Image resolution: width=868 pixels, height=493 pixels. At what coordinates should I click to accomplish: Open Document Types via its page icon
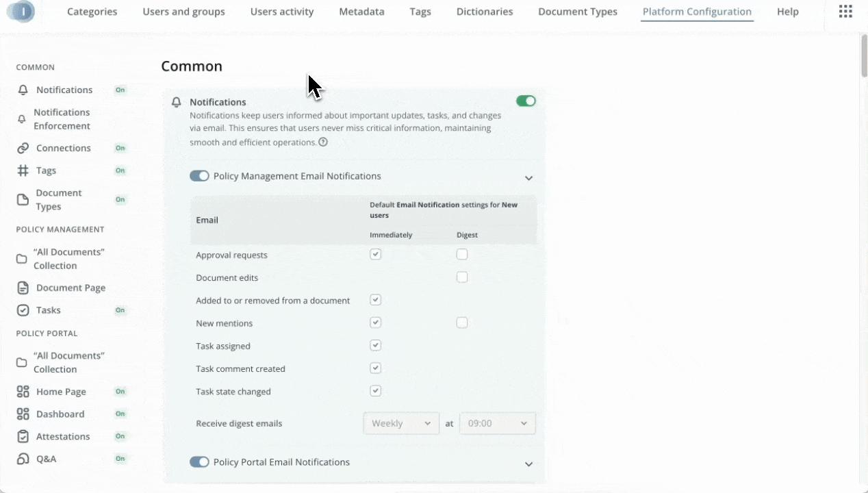[x=23, y=199]
